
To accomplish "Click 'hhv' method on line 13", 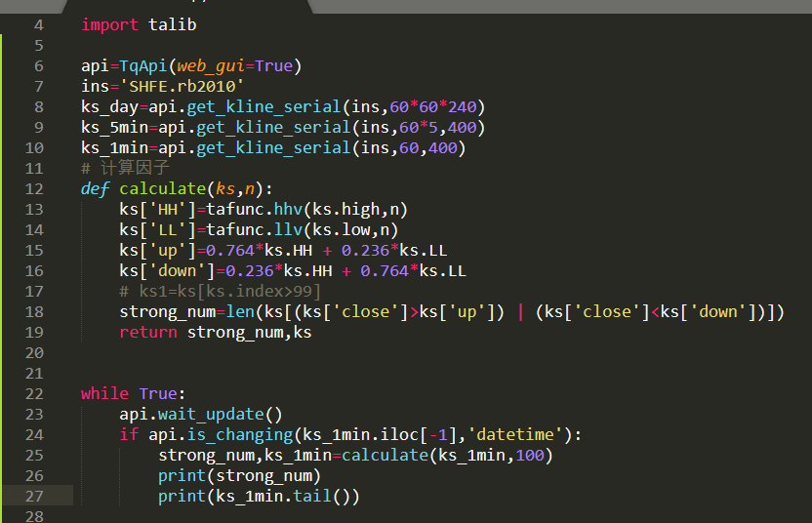I will point(288,210).
